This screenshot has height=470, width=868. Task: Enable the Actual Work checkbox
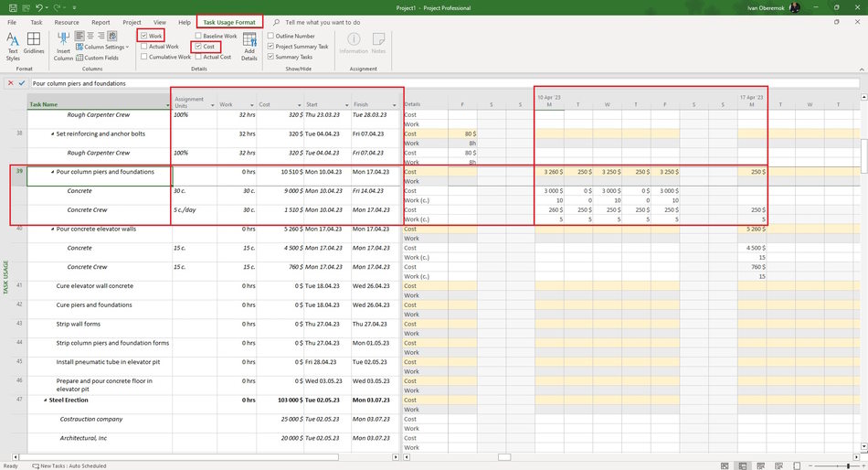pos(144,47)
